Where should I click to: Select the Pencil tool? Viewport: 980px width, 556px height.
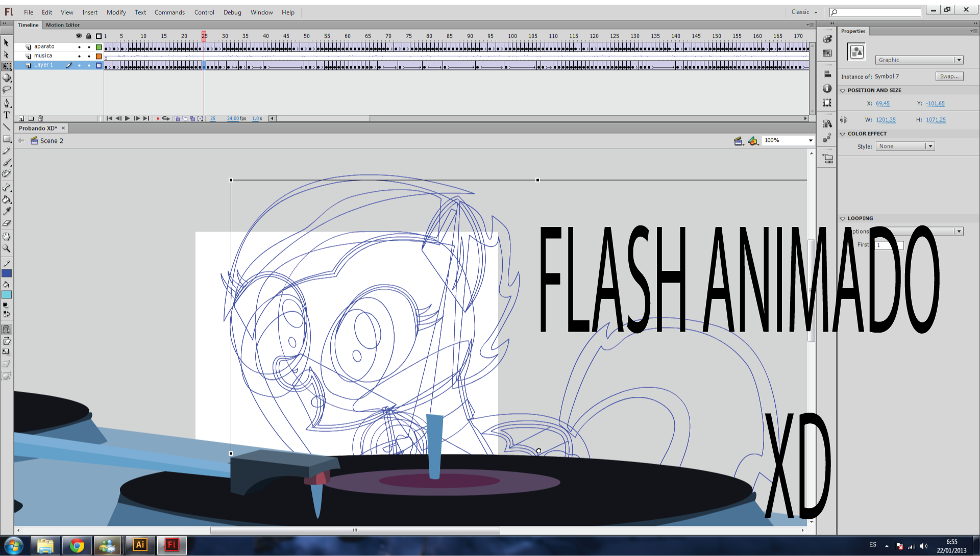(x=6, y=150)
